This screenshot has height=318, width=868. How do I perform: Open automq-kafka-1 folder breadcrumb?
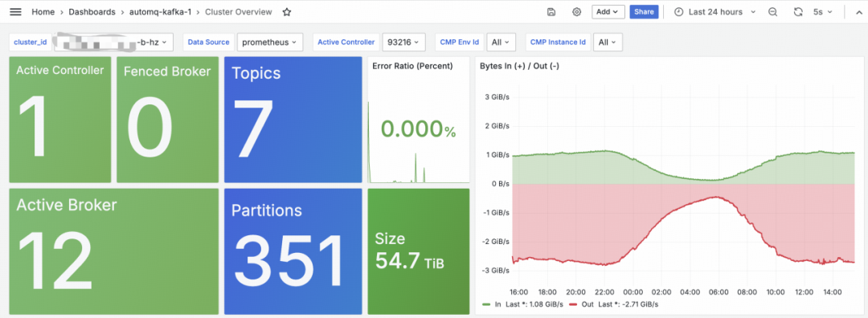click(161, 11)
